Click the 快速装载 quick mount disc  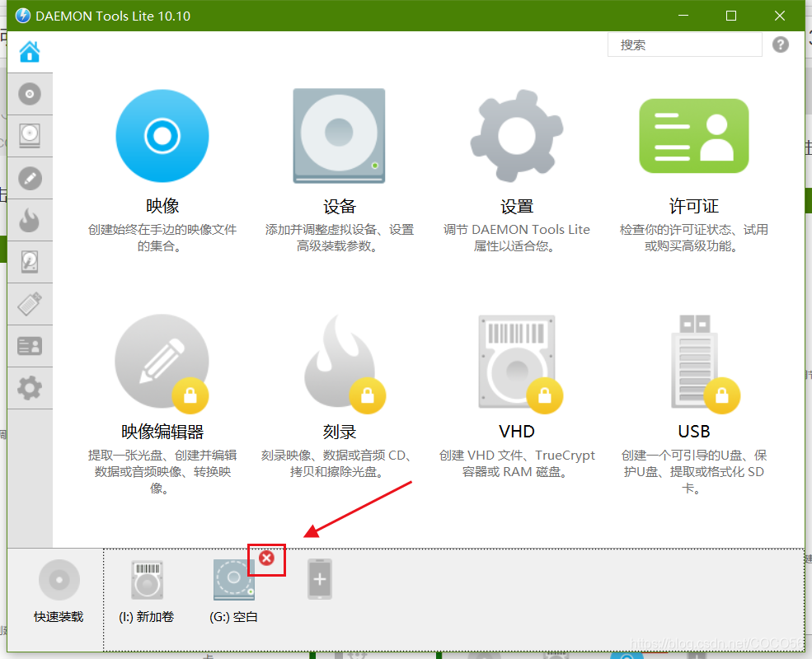59,580
